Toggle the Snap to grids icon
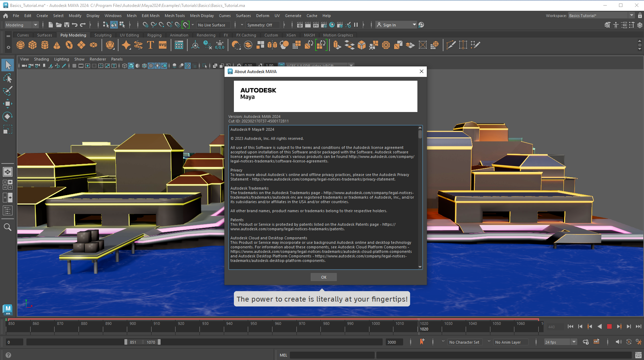644x360 pixels. 146,25
